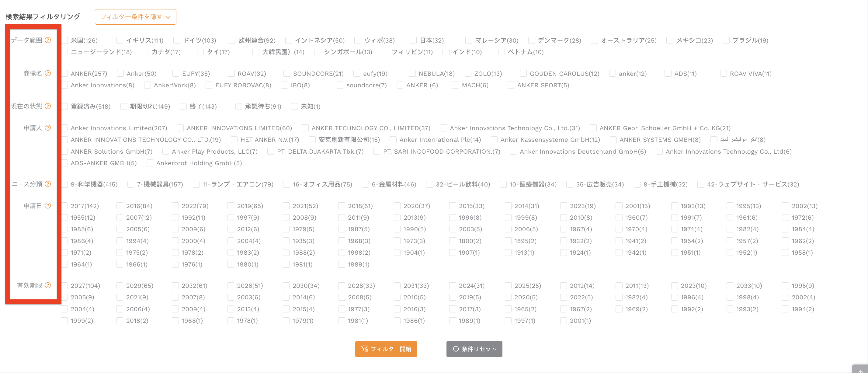Viewport: 868px width, 373px height.
Task: Click help icon next to ニース分類
Action: pyautogui.click(x=48, y=184)
